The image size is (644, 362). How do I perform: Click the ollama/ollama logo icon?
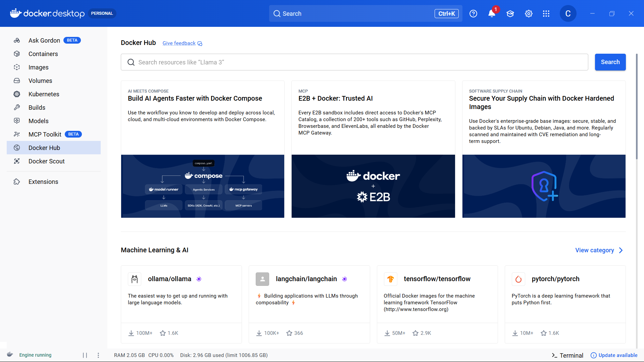tap(135, 279)
